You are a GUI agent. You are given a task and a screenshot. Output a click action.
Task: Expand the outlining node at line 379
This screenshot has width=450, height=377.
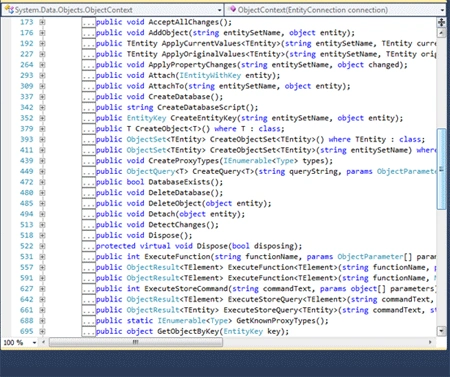tap(42, 129)
